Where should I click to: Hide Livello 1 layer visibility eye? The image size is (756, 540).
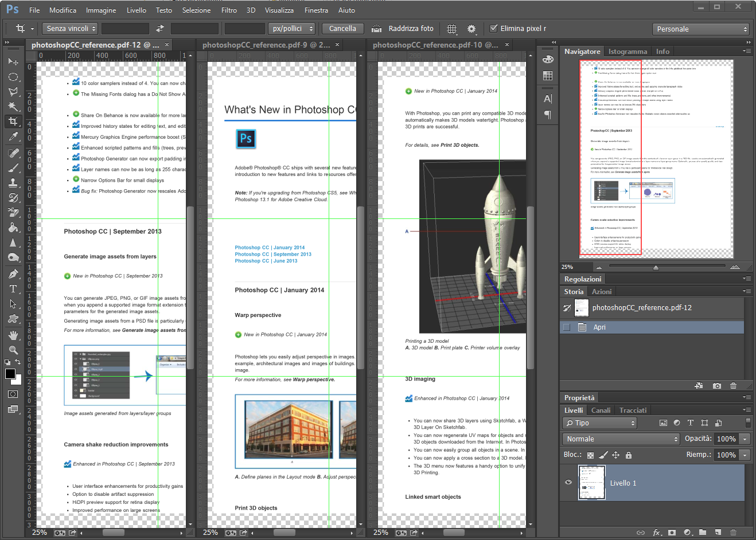click(x=568, y=482)
